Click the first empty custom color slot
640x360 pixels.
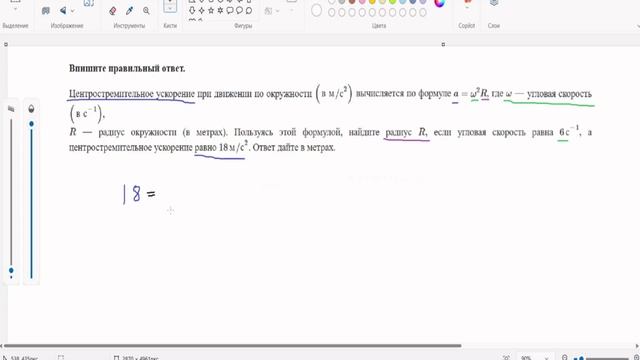pos(331,13)
